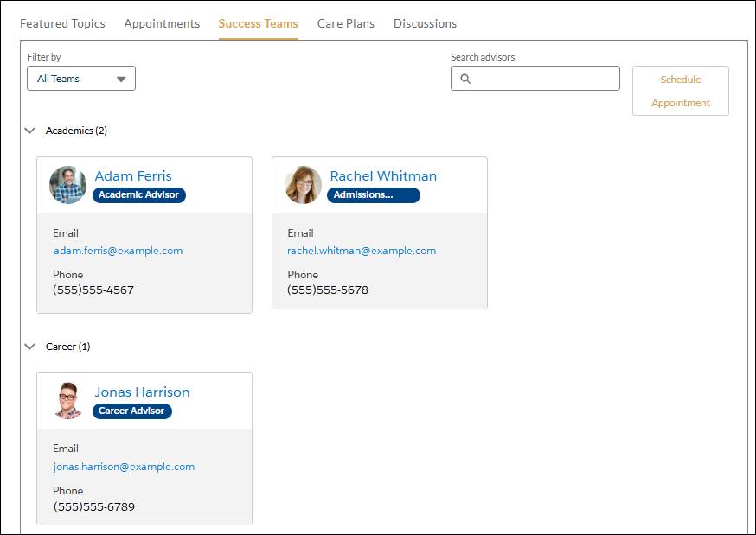Collapse the Academics section chevron
This screenshot has height=535, width=756.
(x=30, y=131)
